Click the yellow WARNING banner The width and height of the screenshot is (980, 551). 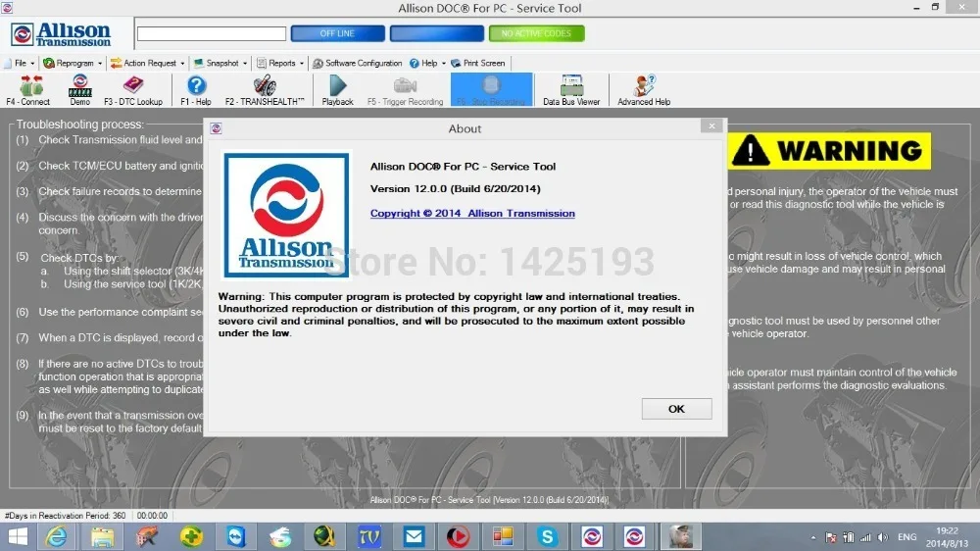click(x=829, y=151)
